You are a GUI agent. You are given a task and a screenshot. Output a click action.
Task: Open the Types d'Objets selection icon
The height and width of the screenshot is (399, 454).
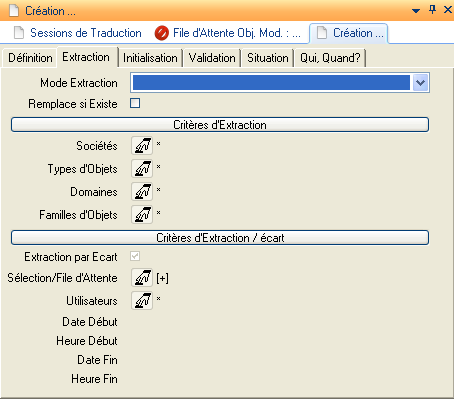pyautogui.click(x=142, y=169)
